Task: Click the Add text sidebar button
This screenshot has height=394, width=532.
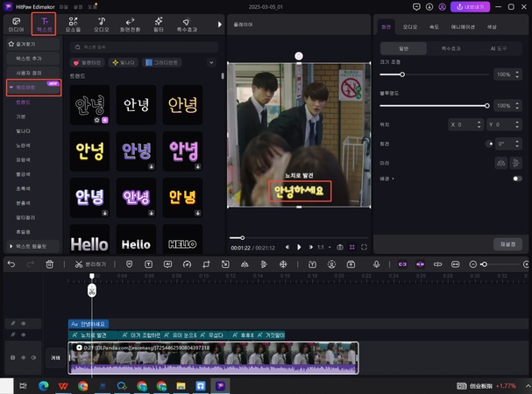Action: (x=33, y=59)
